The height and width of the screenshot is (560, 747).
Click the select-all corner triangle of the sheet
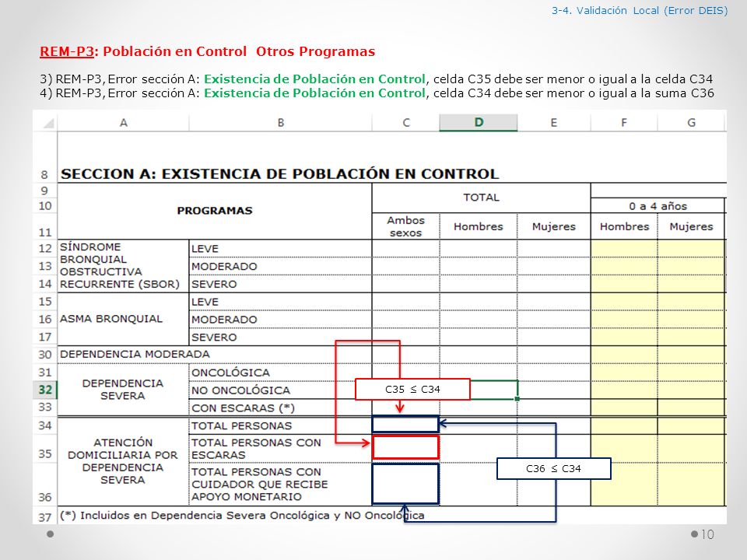click(x=48, y=124)
